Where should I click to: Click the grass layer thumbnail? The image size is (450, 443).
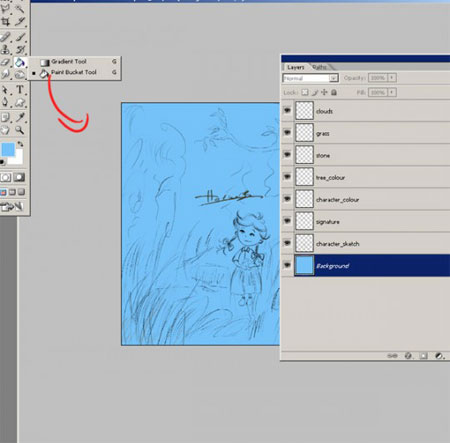coord(304,133)
